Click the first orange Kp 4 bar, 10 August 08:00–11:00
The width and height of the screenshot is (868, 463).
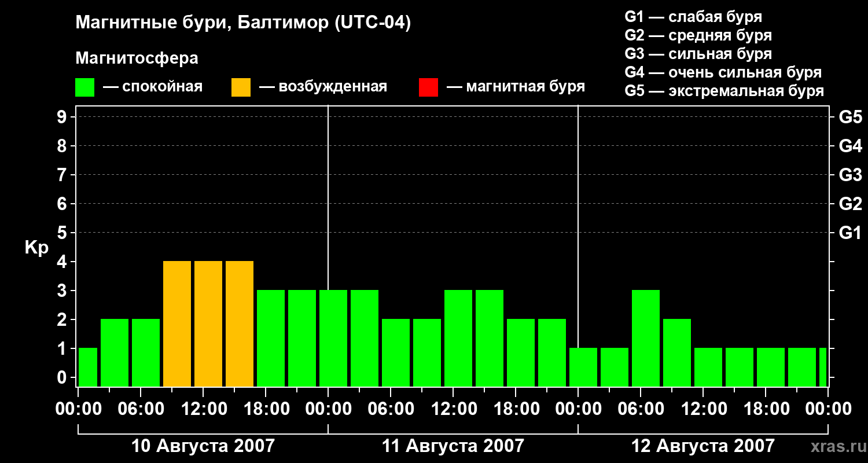[177, 324]
